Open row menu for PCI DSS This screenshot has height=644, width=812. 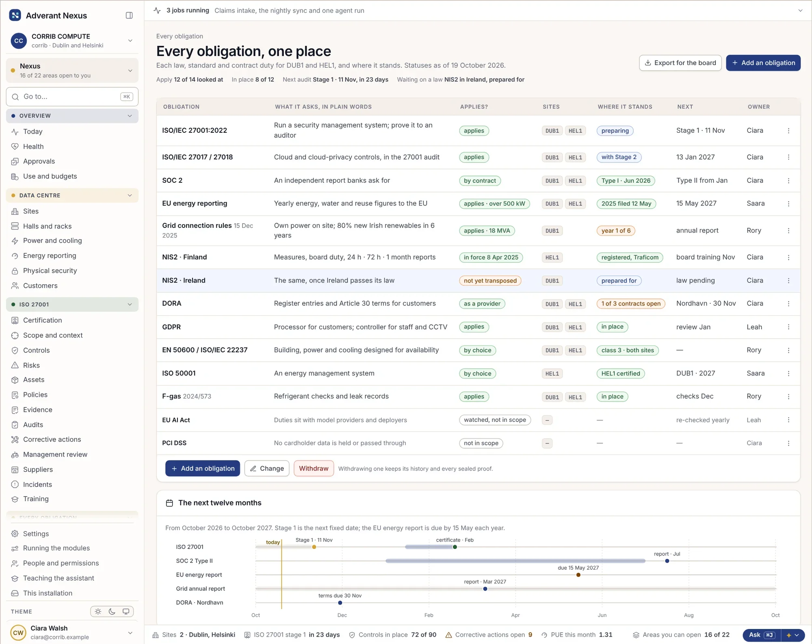tap(788, 443)
